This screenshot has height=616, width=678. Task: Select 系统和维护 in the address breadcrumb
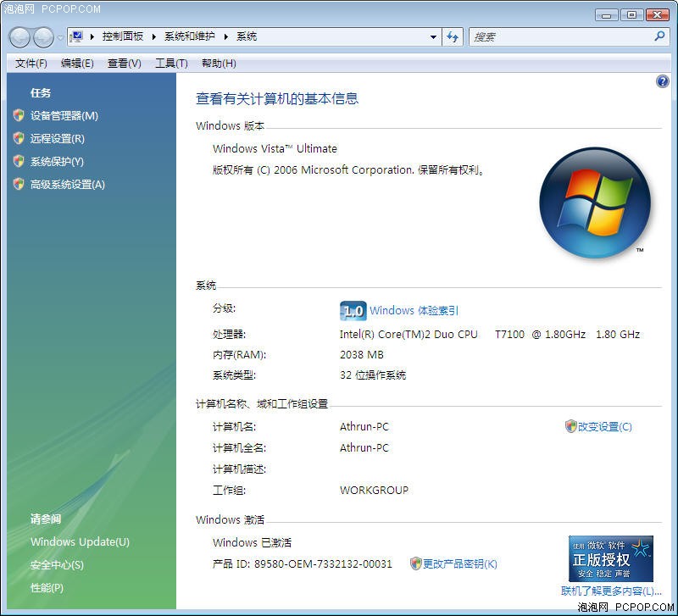[x=189, y=36]
